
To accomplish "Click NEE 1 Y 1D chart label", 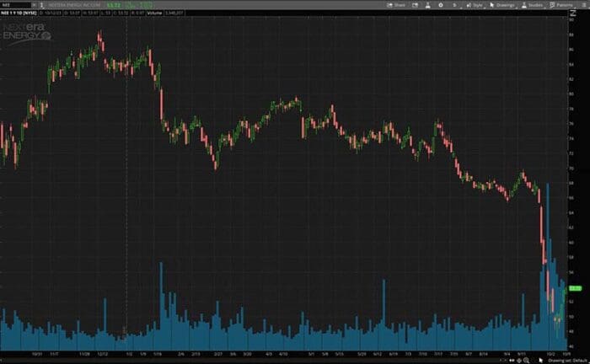I will [x=19, y=13].
